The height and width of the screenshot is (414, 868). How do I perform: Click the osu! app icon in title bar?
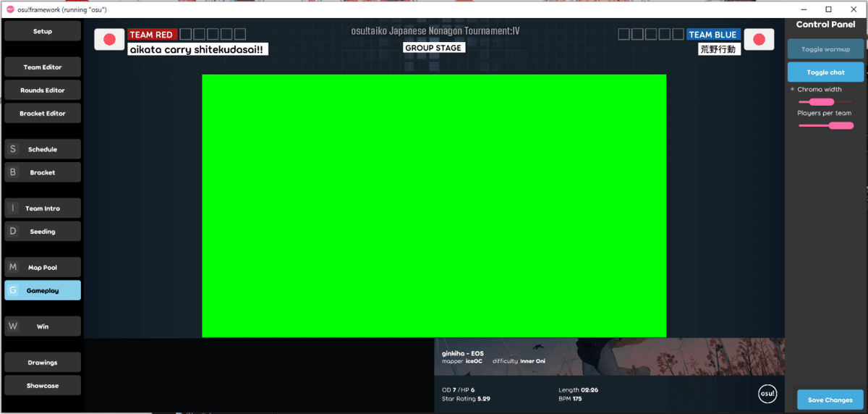(x=10, y=9)
